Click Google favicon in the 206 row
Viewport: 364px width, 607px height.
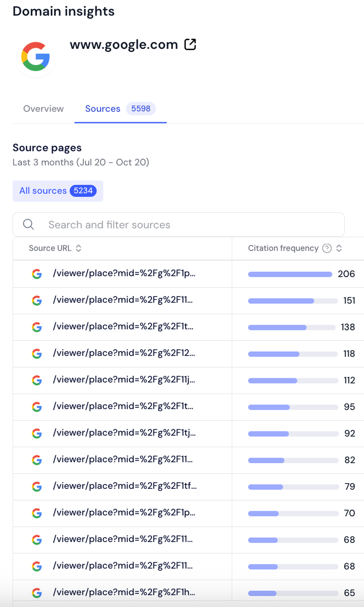point(37,274)
